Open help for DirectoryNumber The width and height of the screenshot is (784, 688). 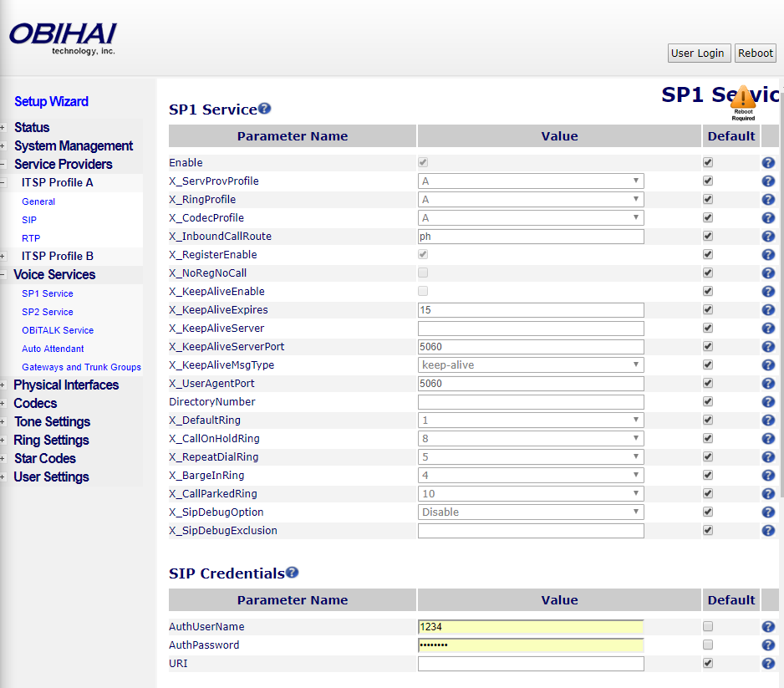coord(768,402)
